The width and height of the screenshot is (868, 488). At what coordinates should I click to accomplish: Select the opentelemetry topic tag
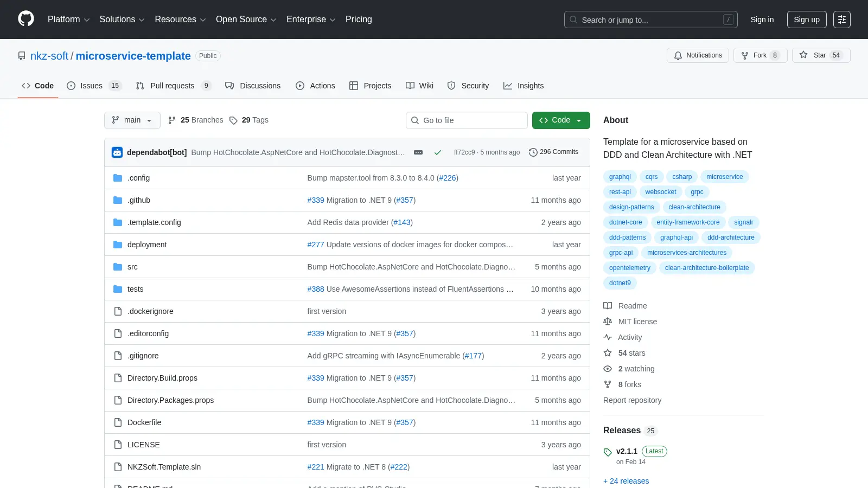[x=630, y=268]
